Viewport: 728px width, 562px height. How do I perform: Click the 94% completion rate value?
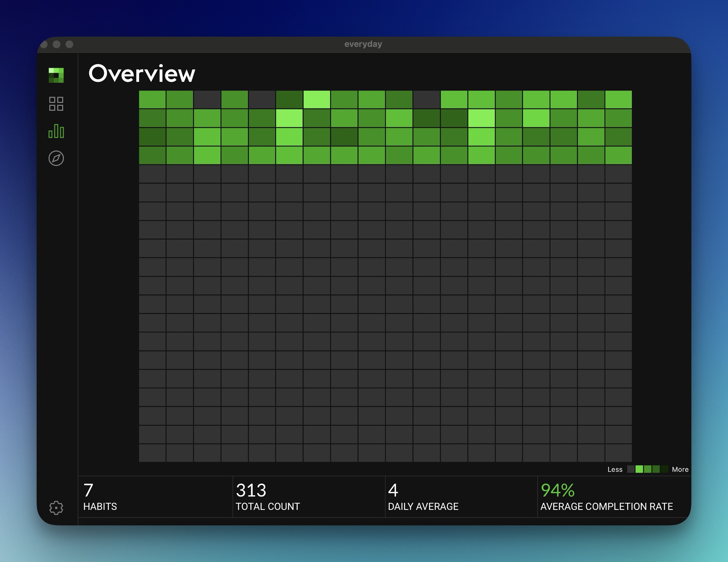click(558, 490)
